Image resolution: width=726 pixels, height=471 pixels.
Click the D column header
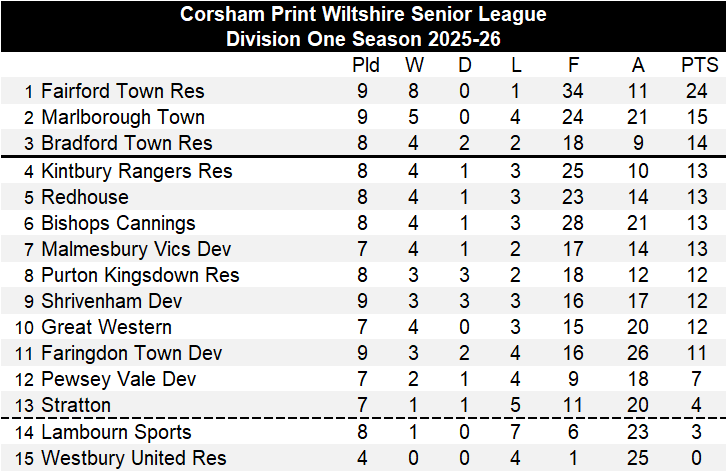coord(465,65)
